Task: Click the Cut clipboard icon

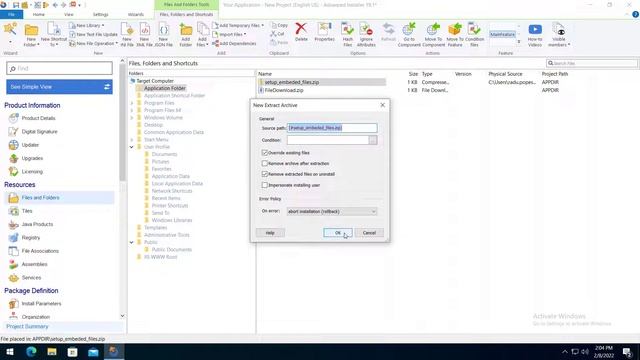Action: click(278, 34)
